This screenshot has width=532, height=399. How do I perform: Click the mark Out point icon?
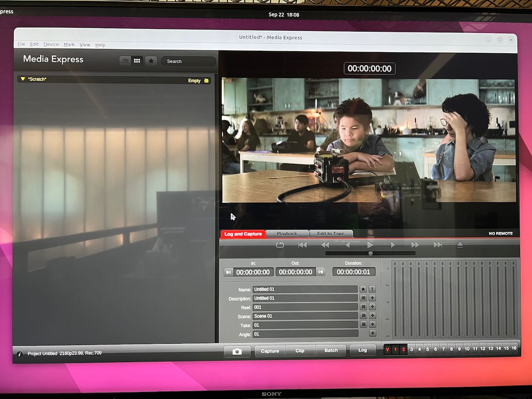point(320,272)
